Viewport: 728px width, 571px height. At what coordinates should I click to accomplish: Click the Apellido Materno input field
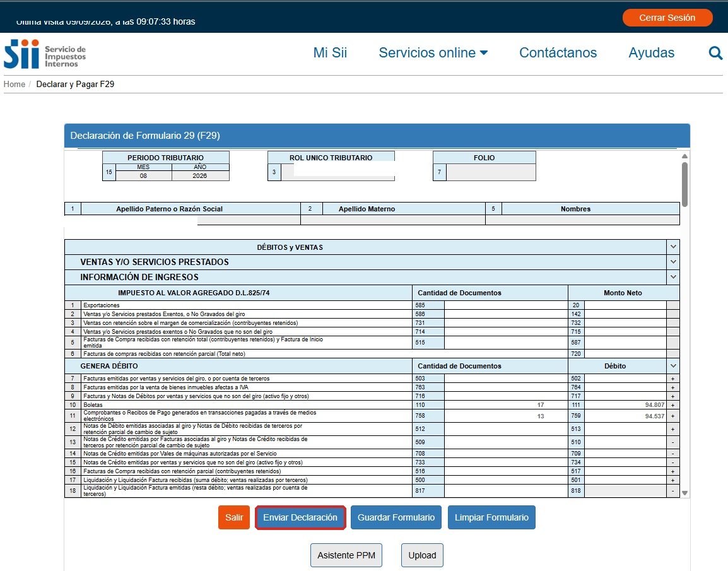pyautogui.click(x=393, y=220)
